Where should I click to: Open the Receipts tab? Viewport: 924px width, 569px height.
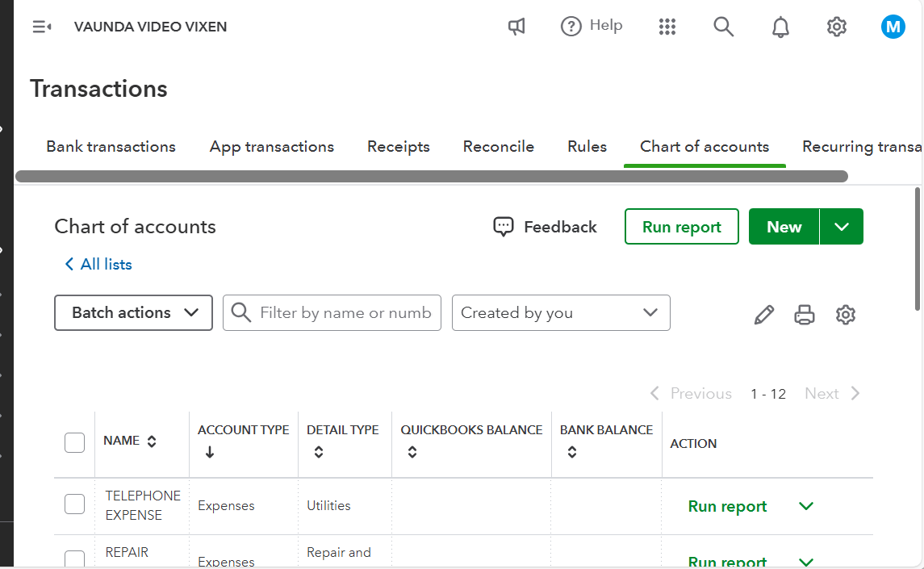(399, 147)
